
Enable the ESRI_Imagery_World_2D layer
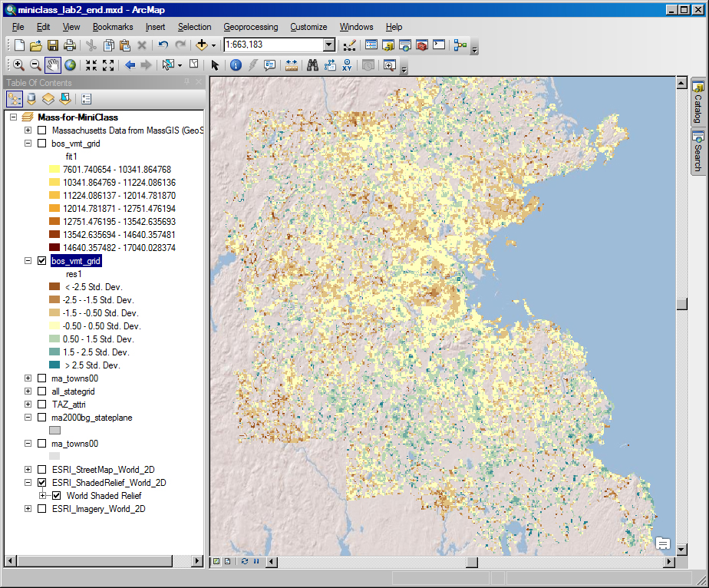click(x=43, y=508)
